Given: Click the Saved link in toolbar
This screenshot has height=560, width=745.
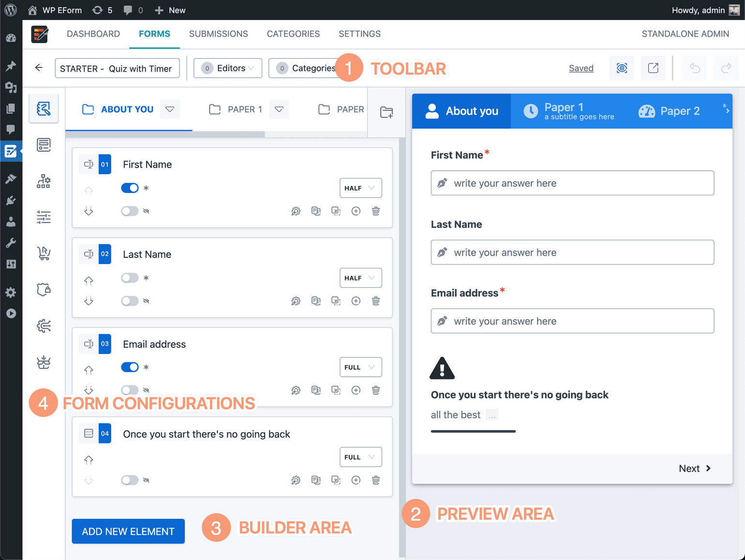Looking at the screenshot, I should pos(581,68).
